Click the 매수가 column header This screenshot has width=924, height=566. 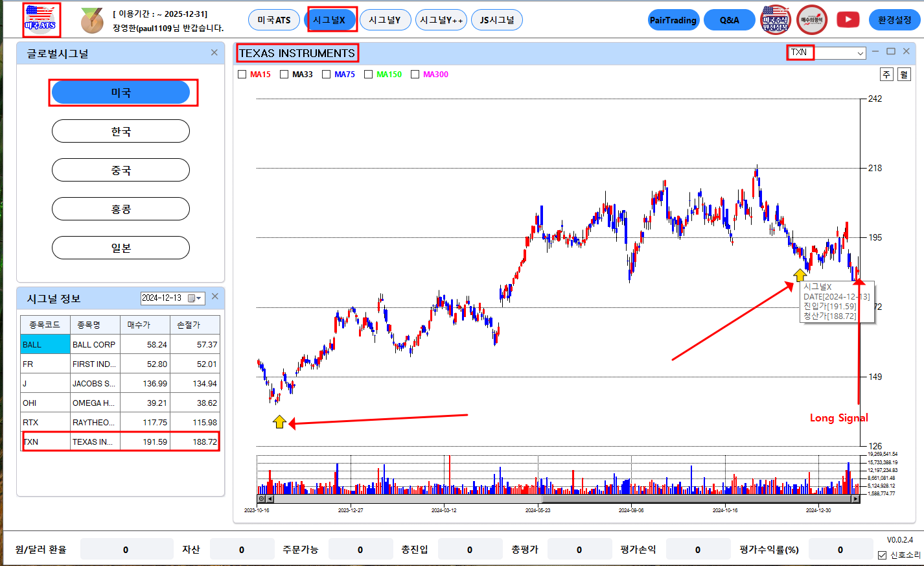(145, 325)
